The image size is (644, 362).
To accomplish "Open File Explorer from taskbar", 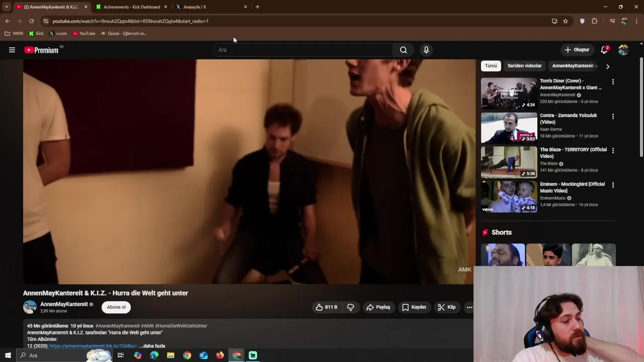I will click(171, 355).
